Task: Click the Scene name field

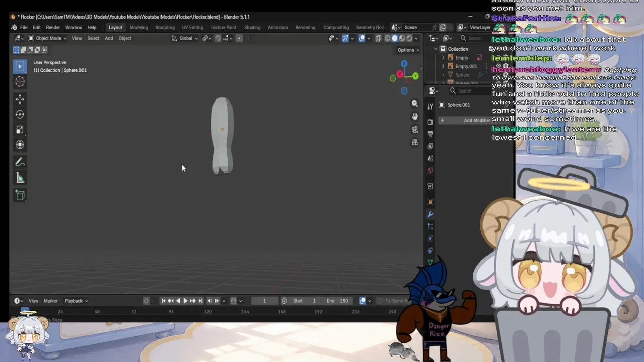Action: [x=418, y=27]
